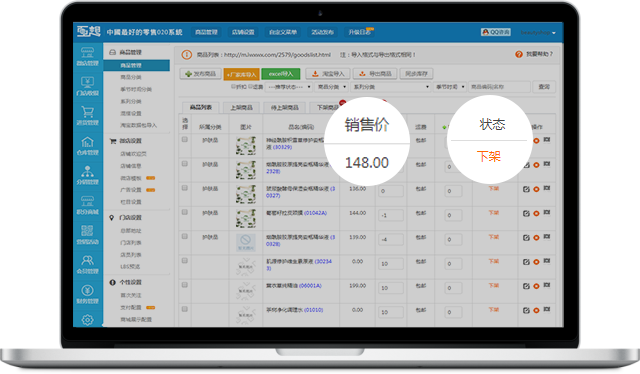Click edit icon in row 06001A
This screenshot has height=374, width=640.
pyautogui.click(x=526, y=286)
